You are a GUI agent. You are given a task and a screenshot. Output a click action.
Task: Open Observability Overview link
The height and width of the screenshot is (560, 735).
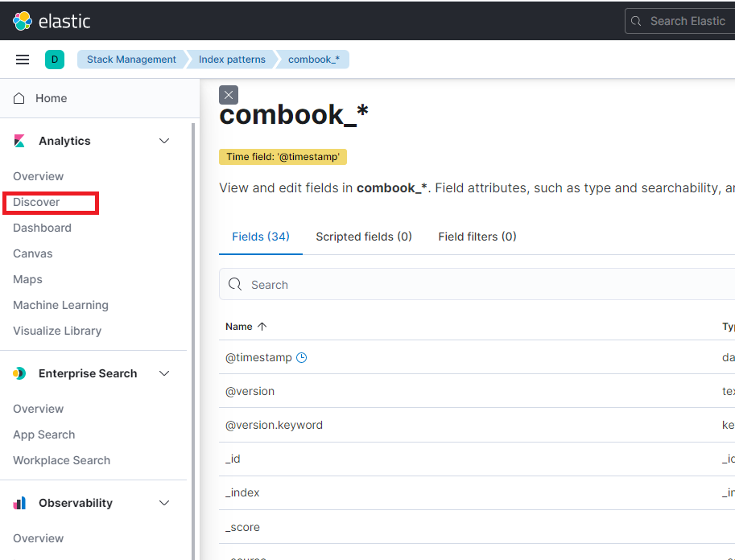(38, 538)
